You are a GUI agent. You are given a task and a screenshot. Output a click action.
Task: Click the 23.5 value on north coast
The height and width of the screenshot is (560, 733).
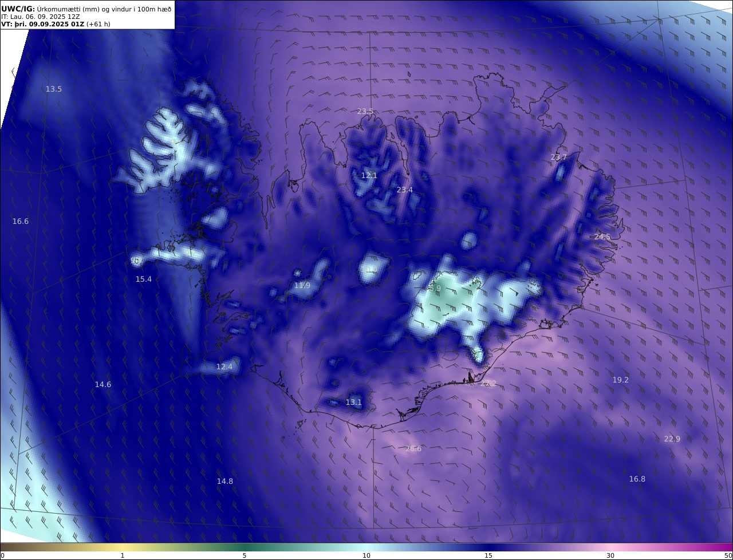tap(365, 112)
